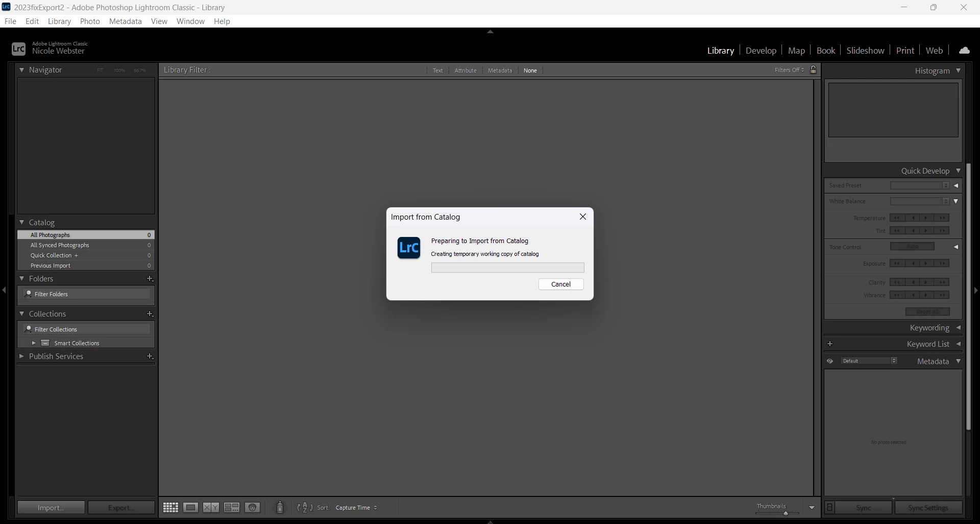Collapse the Collections panel
Viewport: 980px width, 524px height.
click(22, 314)
